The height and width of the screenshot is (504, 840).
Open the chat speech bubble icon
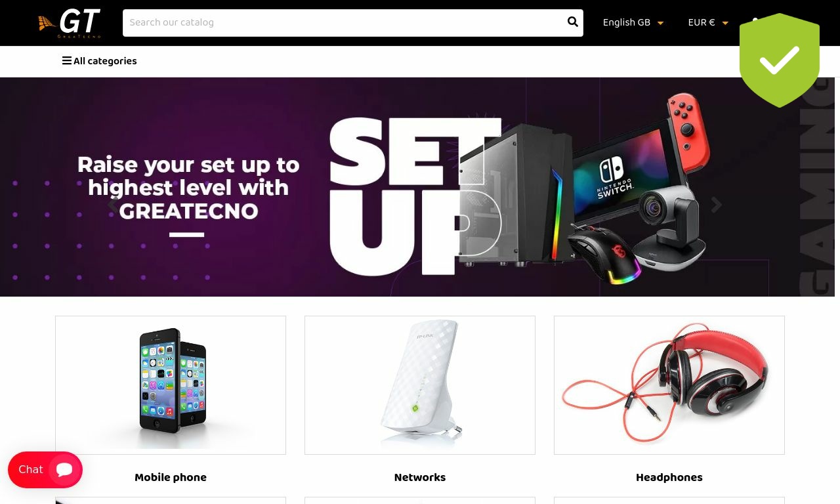tap(64, 470)
